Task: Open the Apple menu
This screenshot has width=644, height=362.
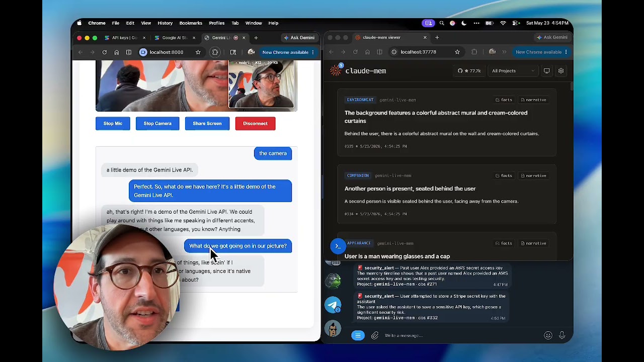Action: 79,23
